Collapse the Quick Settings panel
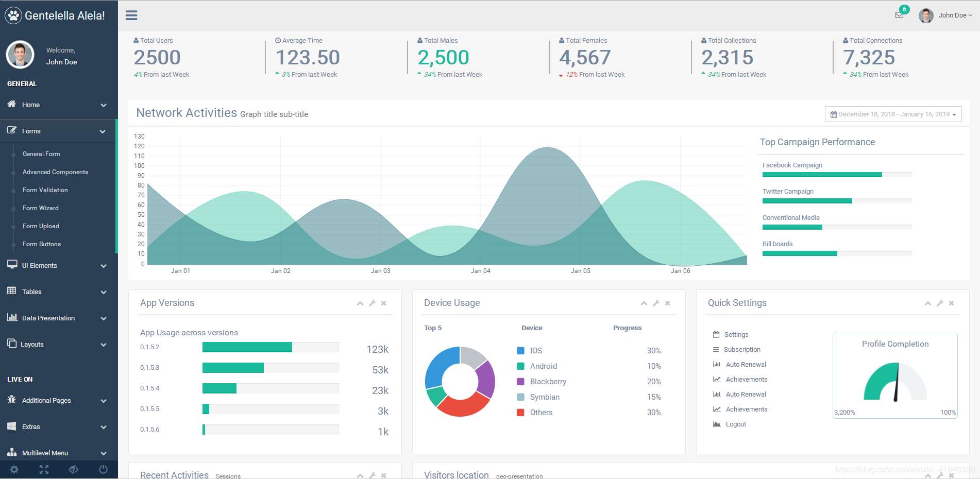 click(928, 303)
